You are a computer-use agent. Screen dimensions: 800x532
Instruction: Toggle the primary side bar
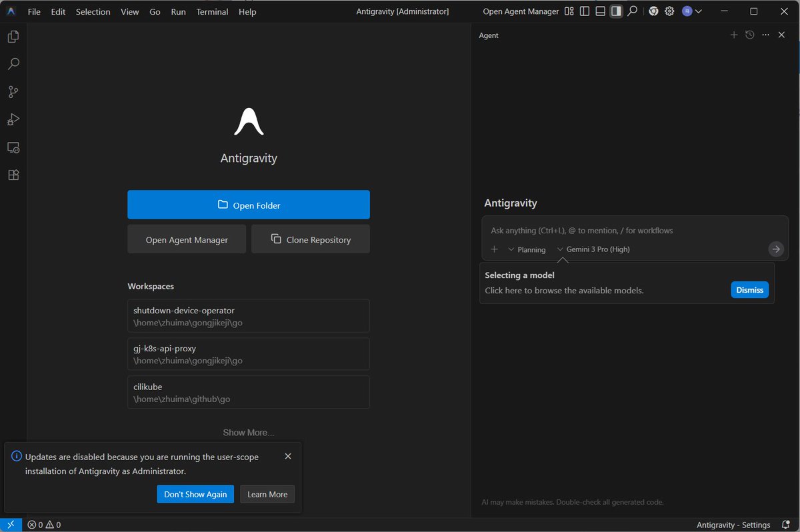[x=585, y=11]
